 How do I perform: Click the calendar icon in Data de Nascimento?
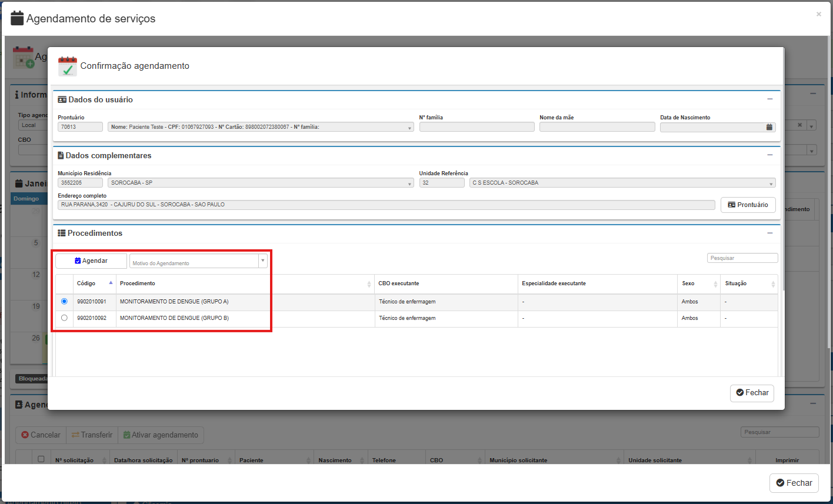click(x=769, y=127)
